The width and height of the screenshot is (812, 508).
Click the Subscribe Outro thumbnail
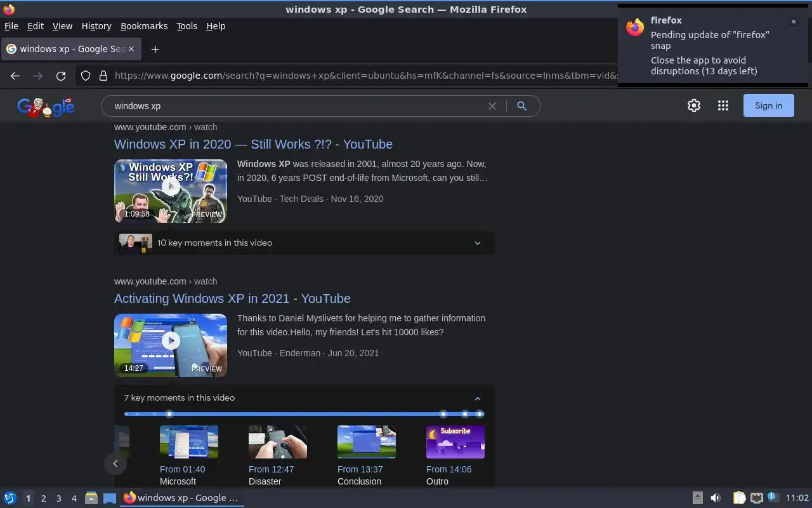pos(455,442)
